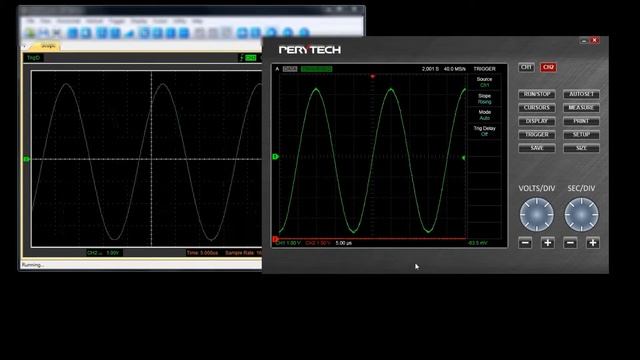Click the RUN/STOP button

coord(537,94)
